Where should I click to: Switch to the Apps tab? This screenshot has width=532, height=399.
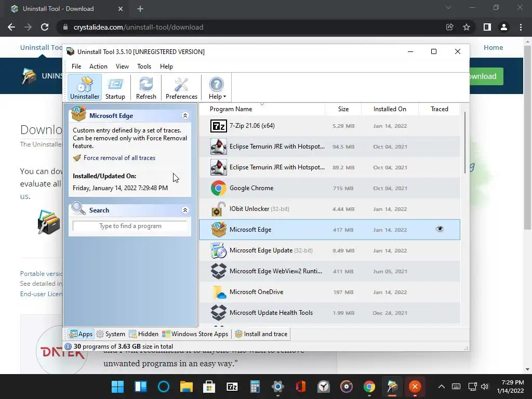coord(81,334)
